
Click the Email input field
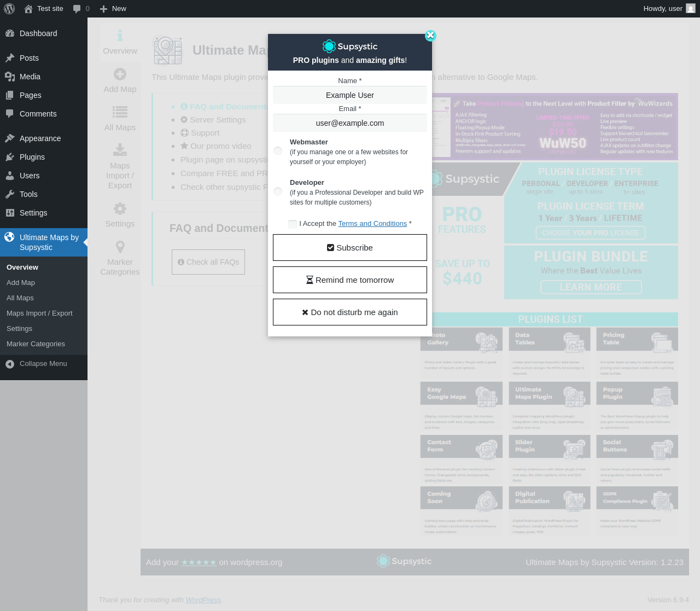click(350, 123)
